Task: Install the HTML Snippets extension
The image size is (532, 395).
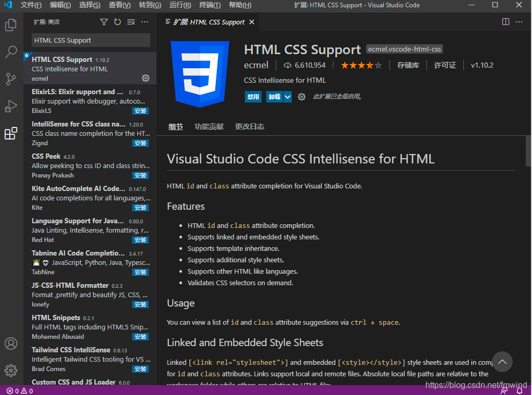Action: 140,337
